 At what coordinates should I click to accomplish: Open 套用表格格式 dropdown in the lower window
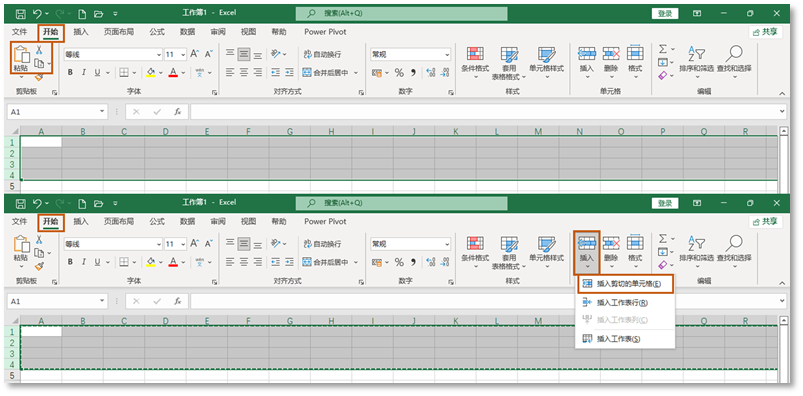[509, 252]
